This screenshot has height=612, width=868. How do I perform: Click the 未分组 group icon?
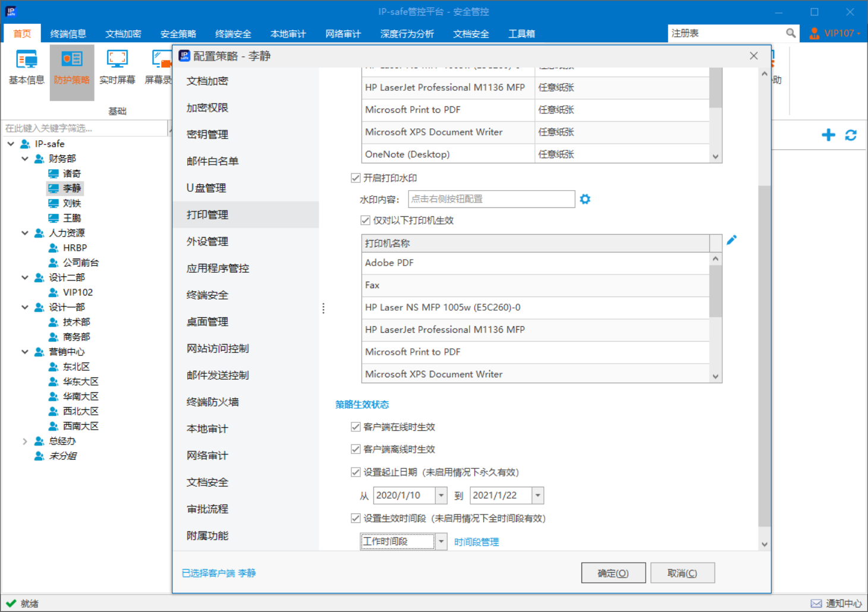[39, 456]
